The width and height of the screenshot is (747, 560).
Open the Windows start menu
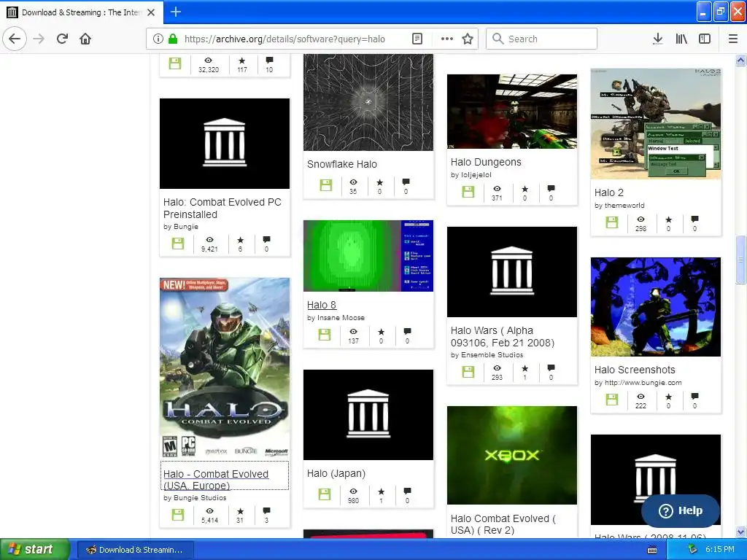[34, 549]
